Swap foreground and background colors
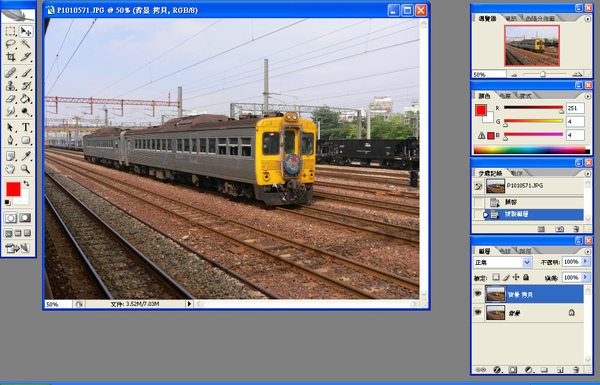The image size is (600, 385). coord(26,184)
